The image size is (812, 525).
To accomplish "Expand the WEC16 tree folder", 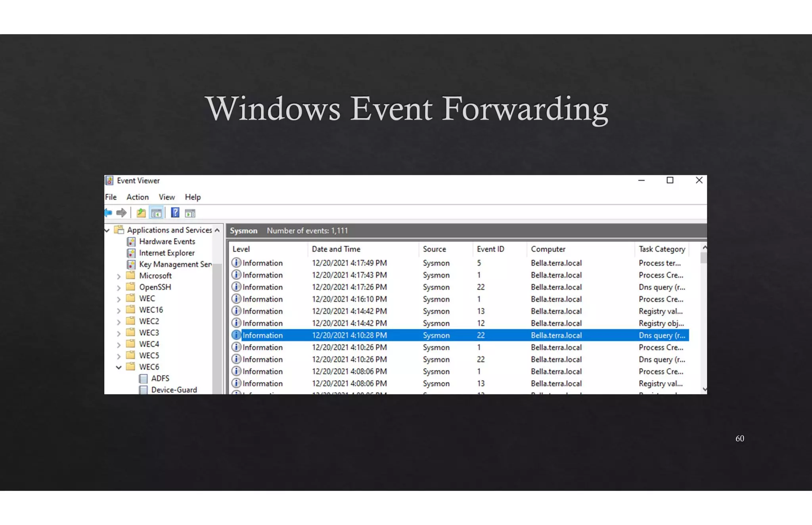I will (119, 311).
